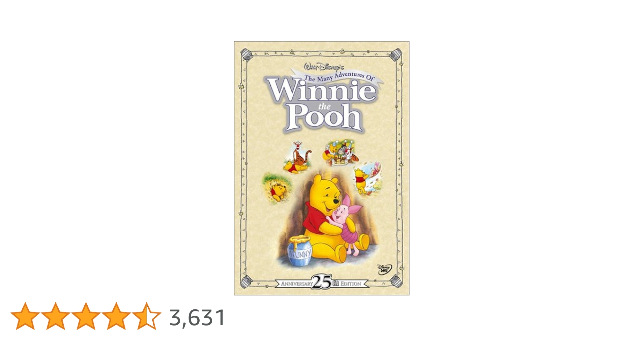Click the fourth gold rating star
Image resolution: width=644 pixels, height=337 pixels.
[116, 316]
